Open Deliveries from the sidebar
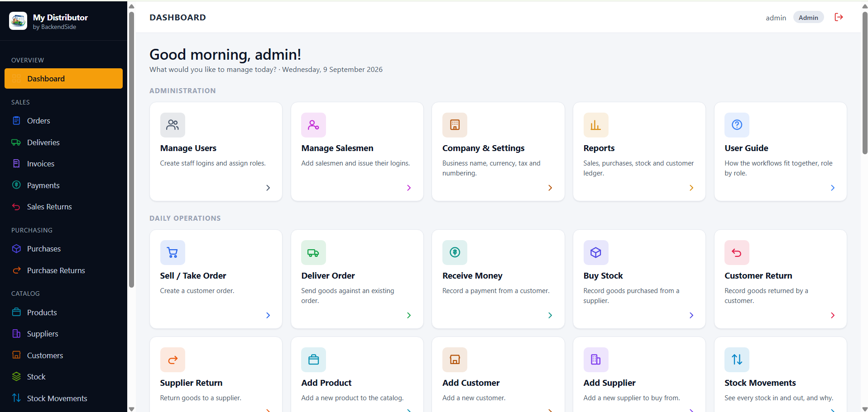The image size is (868, 412). [63, 142]
